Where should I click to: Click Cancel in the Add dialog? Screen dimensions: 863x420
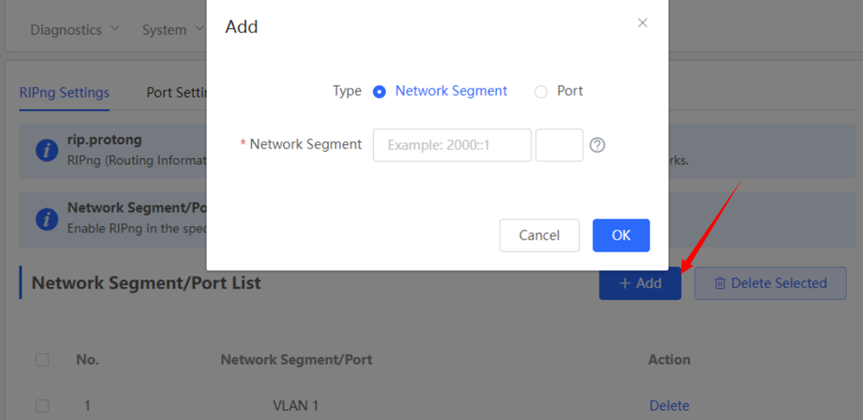coord(539,235)
